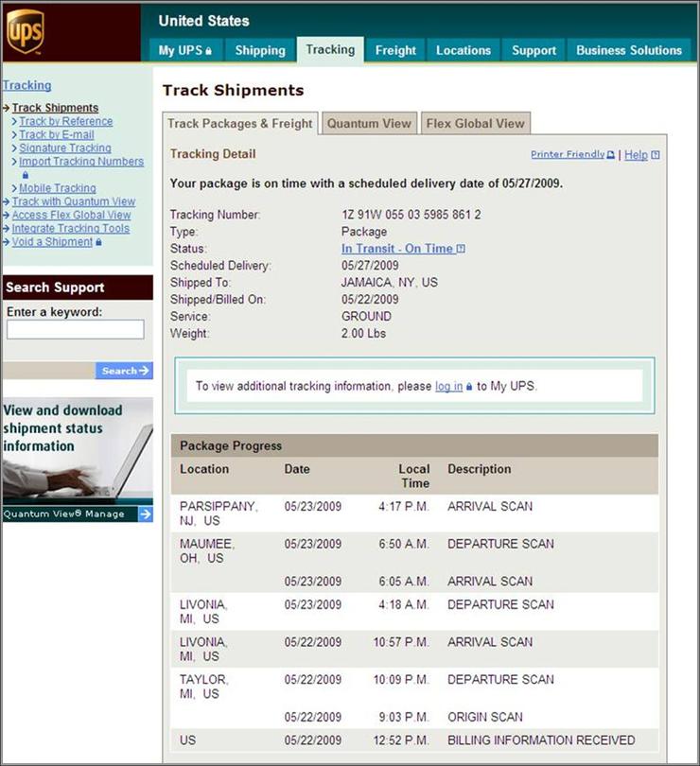Viewport: 700px width, 766px height.
Task: Open Mobile Tracking link
Action: [58, 188]
